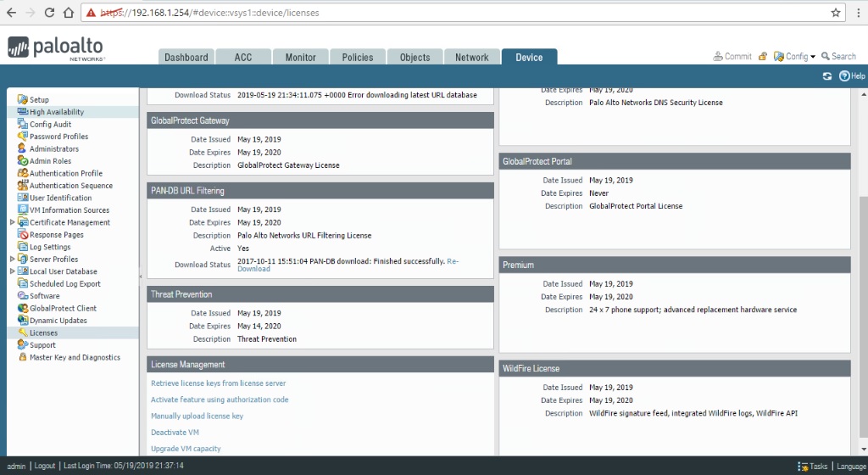
Task: Open High Availability icon in sidebar
Action: tap(22, 112)
